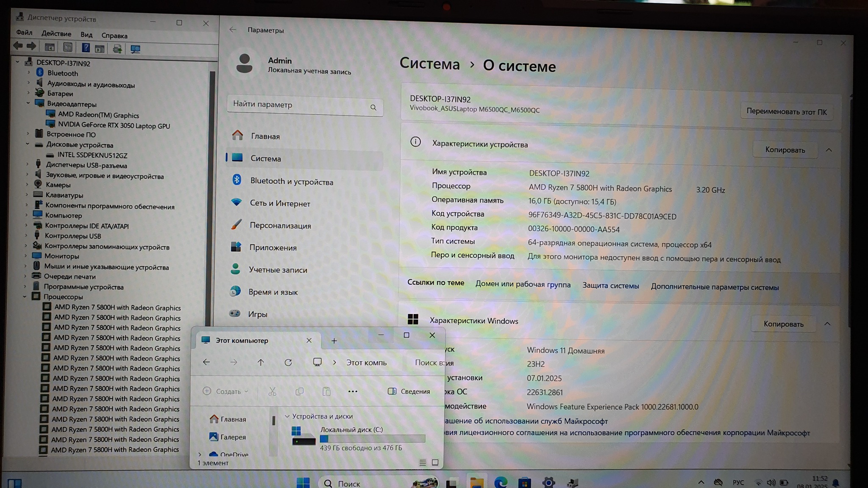Viewport: 868px width, 488px height.
Task: Click the Device Manager help toolbar icon
Action: 86,48
